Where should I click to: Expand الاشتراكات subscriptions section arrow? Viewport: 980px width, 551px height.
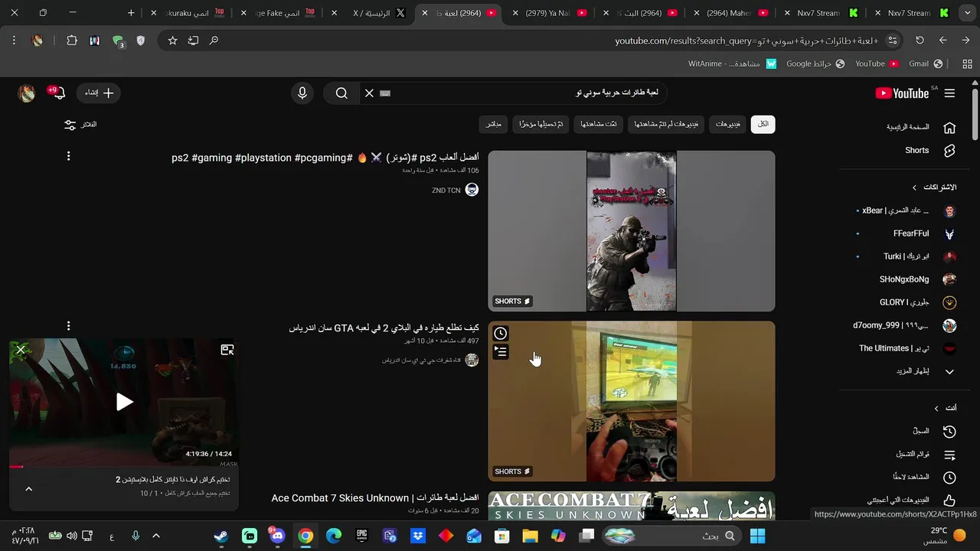(914, 187)
